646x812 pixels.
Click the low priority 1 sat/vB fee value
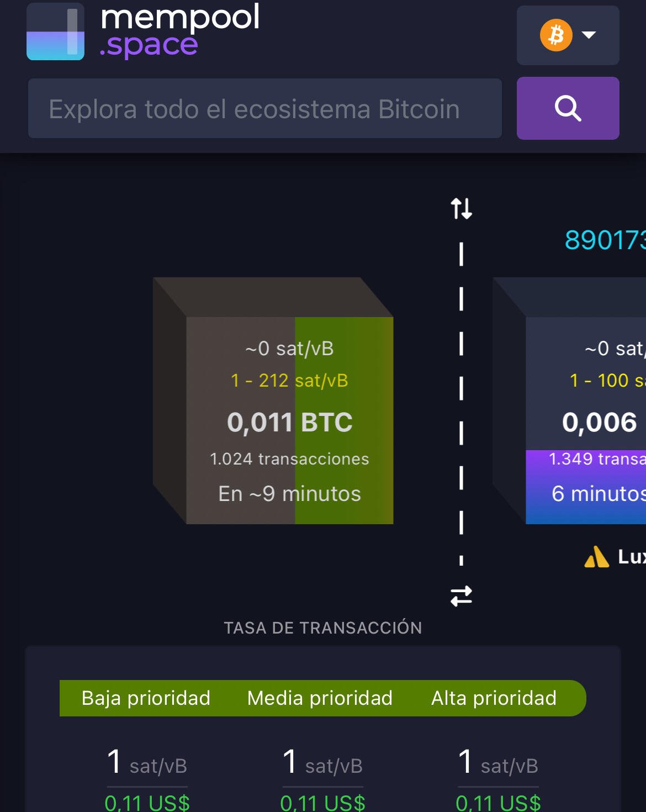(147, 763)
